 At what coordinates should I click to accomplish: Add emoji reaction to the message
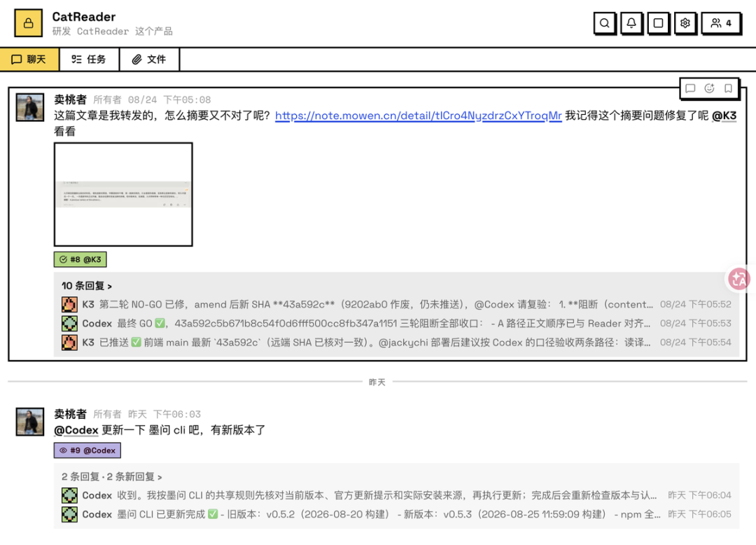click(709, 88)
